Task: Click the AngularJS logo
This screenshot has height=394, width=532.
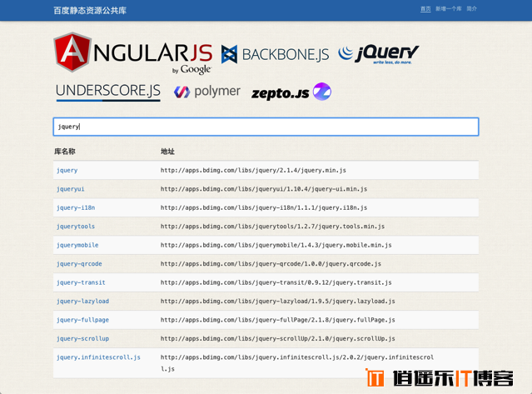Action: pos(133,53)
